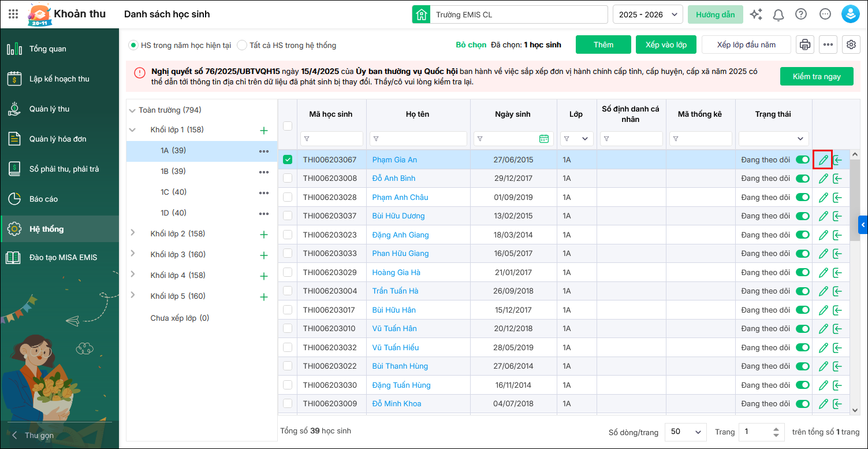Open the Số dòng/trang dropdown
868x449 pixels.
[686, 432]
